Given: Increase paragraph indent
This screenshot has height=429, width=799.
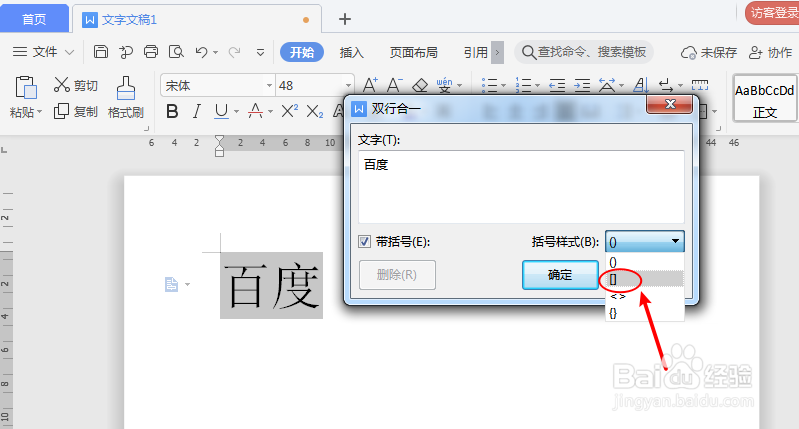Looking at the screenshot, I should [582, 85].
